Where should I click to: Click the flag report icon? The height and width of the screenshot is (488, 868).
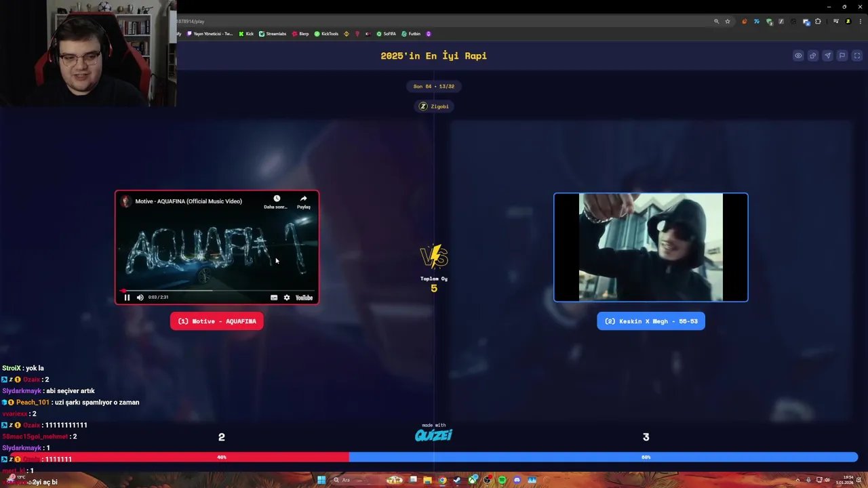(x=842, y=56)
